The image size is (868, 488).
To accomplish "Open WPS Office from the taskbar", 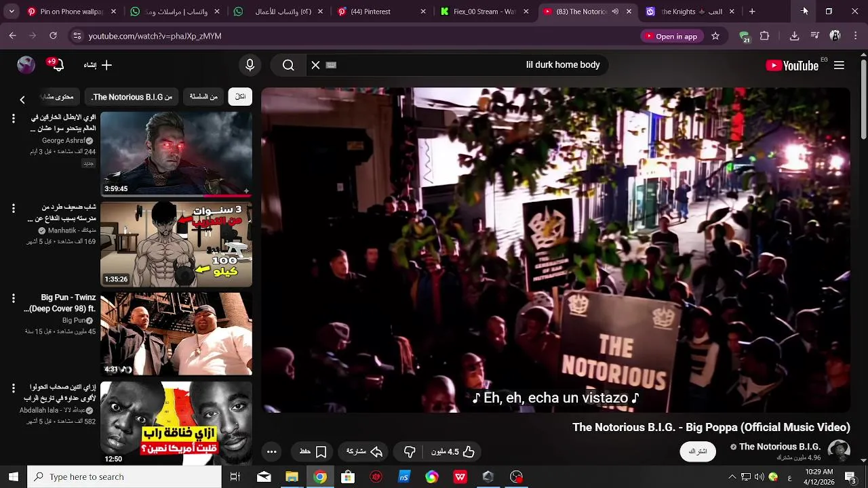I will (x=460, y=476).
